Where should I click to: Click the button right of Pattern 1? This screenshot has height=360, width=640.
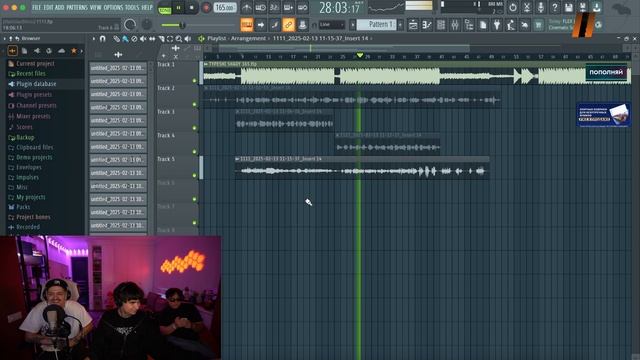tap(400, 25)
